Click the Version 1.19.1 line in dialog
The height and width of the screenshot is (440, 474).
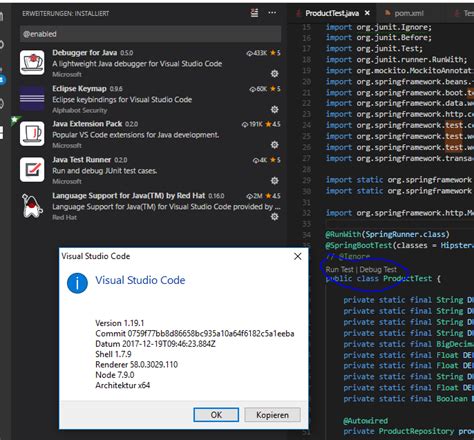click(120, 323)
